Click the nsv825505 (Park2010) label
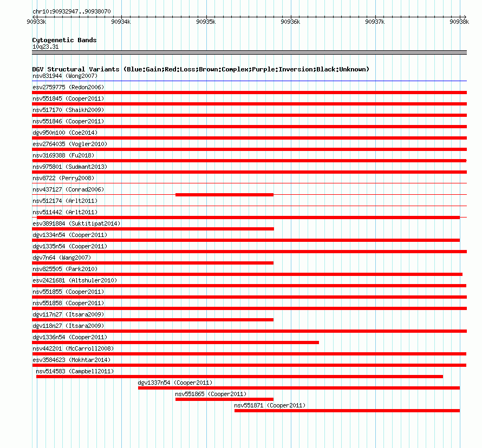Image resolution: width=482 pixels, height=448 pixels. click(65, 269)
